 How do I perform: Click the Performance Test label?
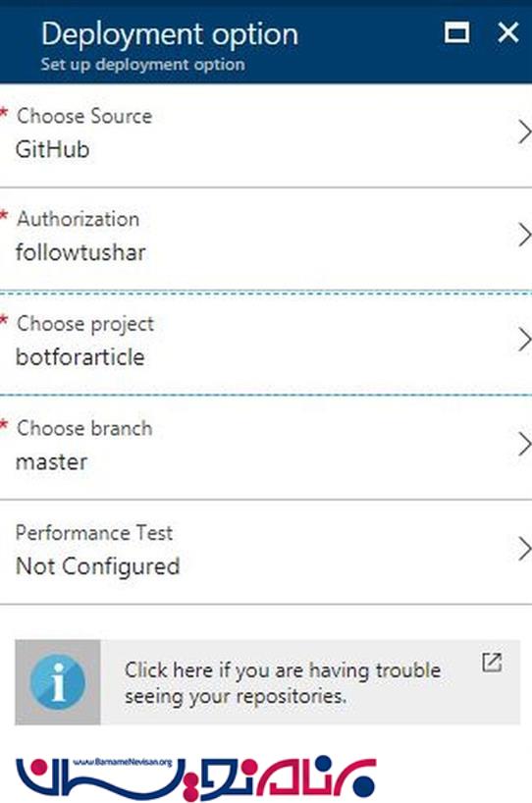point(94,533)
